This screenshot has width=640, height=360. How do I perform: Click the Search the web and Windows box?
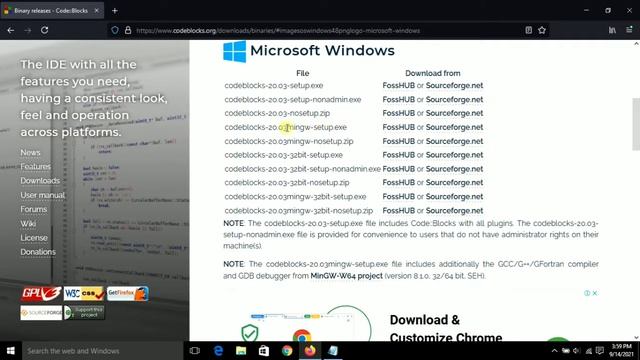coord(102,351)
